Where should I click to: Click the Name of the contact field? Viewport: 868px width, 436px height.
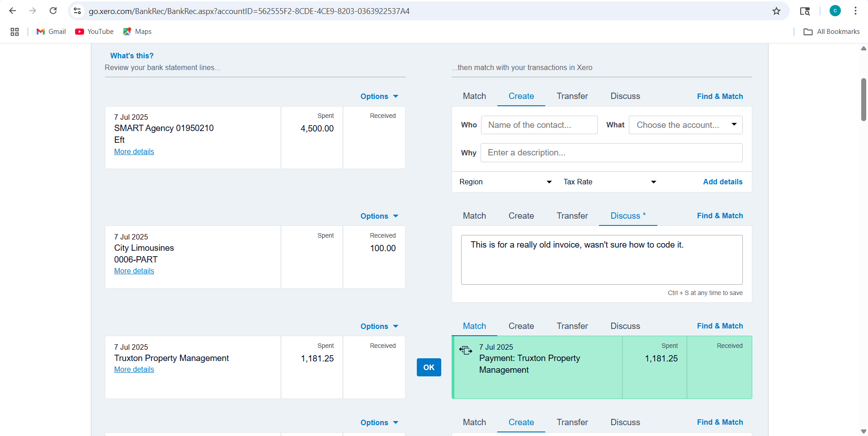click(x=539, y=125)
